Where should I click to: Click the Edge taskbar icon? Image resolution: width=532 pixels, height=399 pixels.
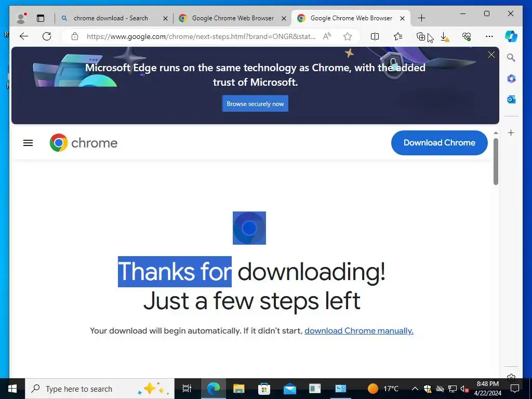(x=213, y=389)
